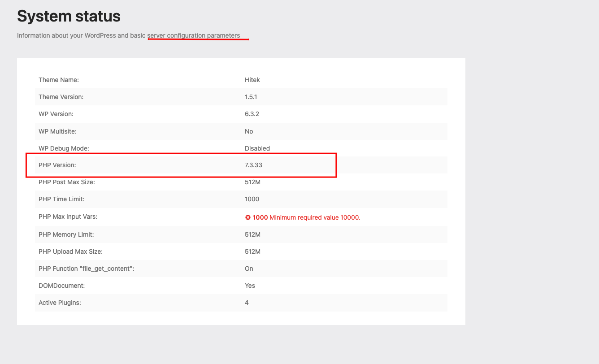Click the PHP Version label
The width and height of the screenshot is (599, 364).
(57, 165)
